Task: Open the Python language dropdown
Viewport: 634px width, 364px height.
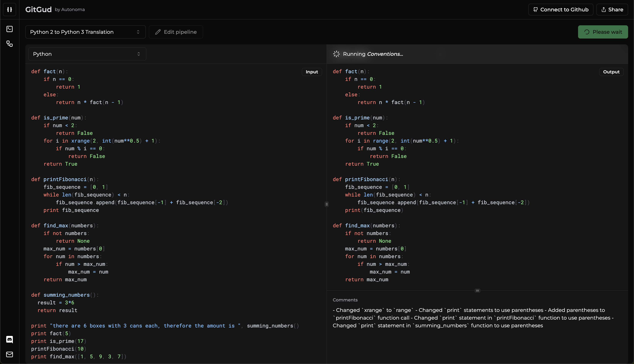Action: click(87, 54)
